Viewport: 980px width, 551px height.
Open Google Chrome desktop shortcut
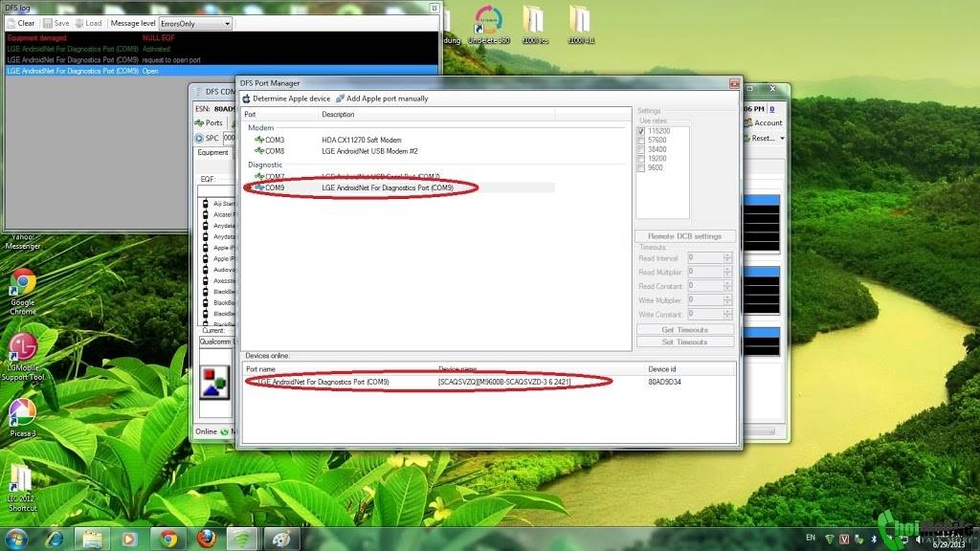tap(23, 292)
